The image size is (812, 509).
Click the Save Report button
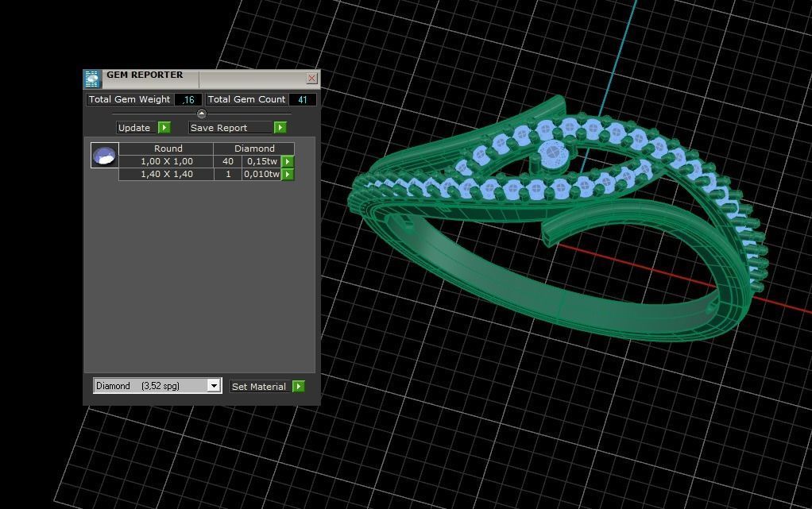230,128
